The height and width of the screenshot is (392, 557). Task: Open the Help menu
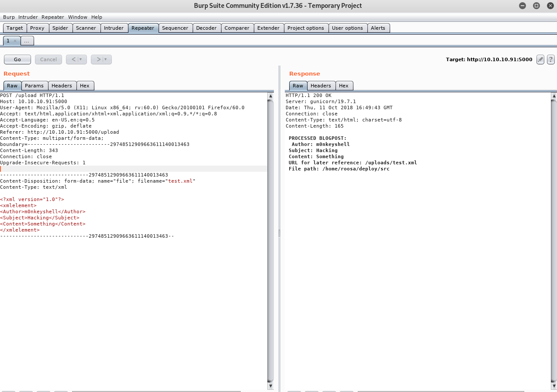97,17
